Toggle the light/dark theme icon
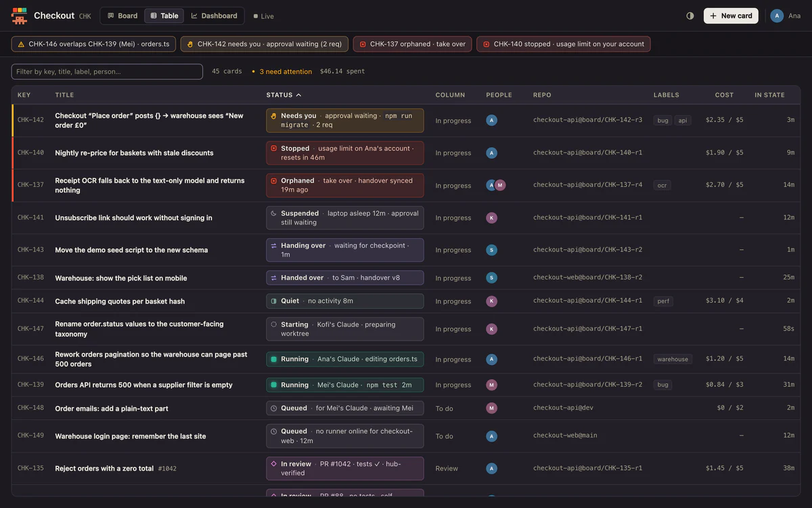 (x=690, y=16)
